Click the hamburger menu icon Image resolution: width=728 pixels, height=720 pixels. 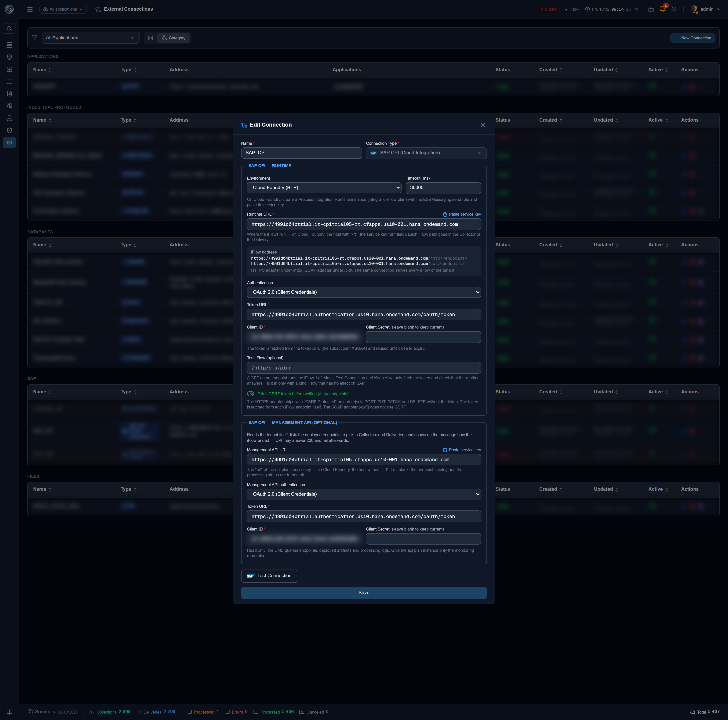pos(30,9)
